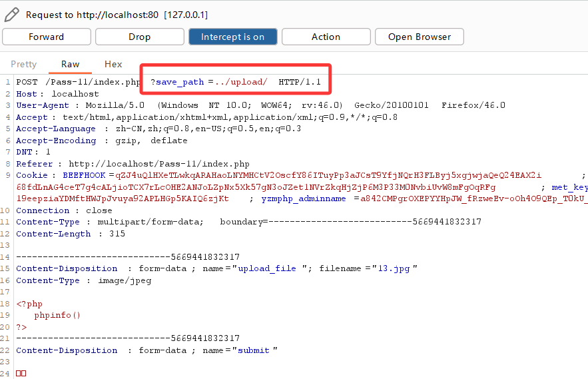This screenshot has width=588, height=379.
Task: Click the Referer URL http://localhost/Pass-11/index.php
Action: tap(159, 164)
